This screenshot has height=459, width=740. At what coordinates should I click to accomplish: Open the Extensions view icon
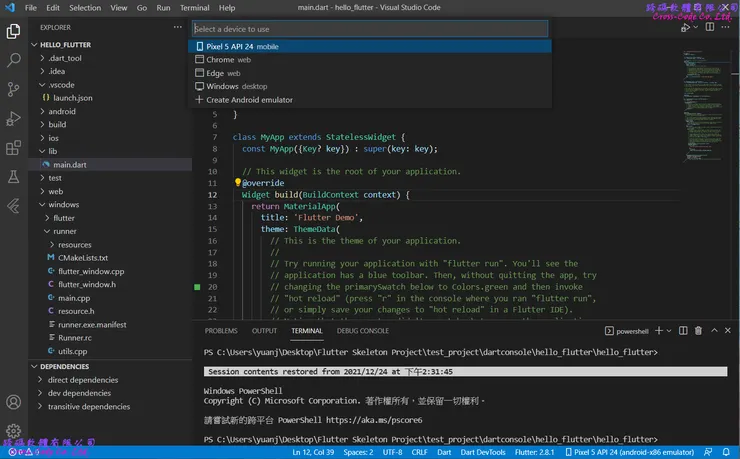[14, 148]
